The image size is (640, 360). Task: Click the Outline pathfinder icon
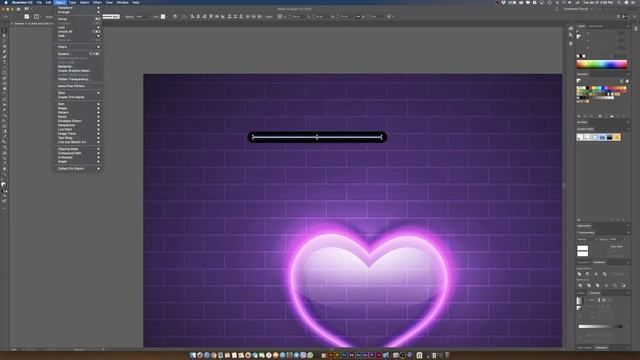615,285
